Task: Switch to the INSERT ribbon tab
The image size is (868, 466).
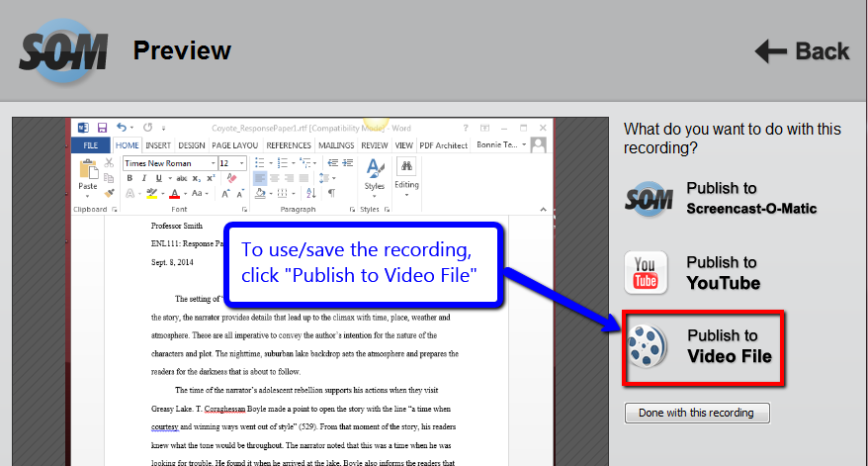Action: pyautogui.click(x=158, y=145)
